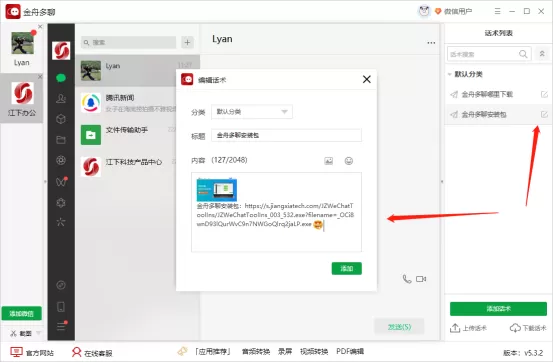The width and height of the screenshot is (554, 363).
Task: Open the 江下科技产品中心 conversation
Action: (x=126, y=166)
